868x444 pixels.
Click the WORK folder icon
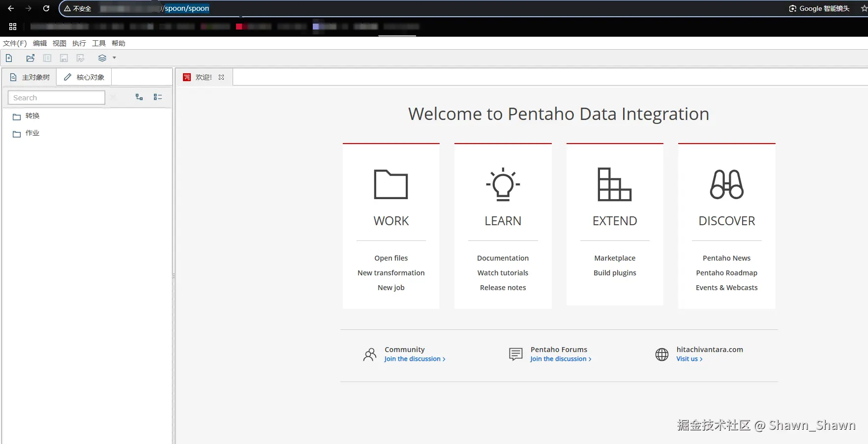click(391, 184)
